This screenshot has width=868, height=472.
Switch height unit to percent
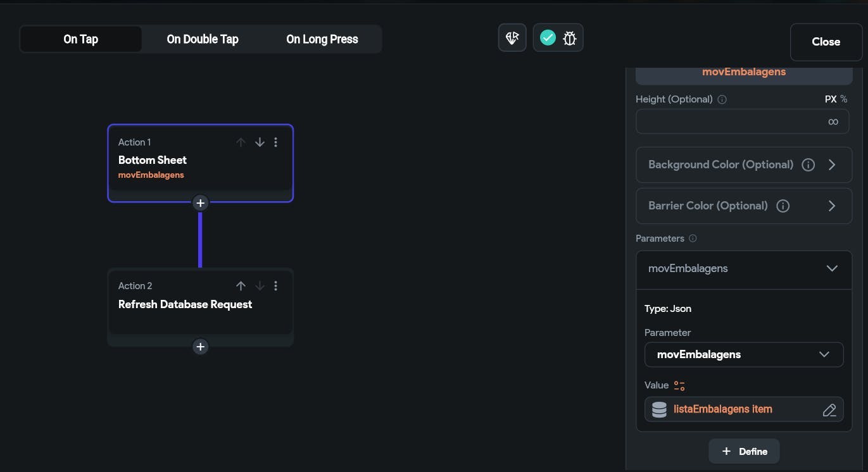click(843, 99)
